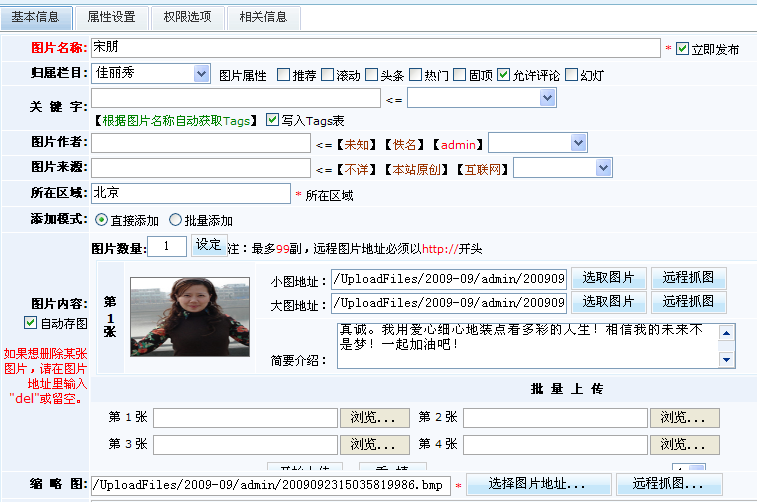The height and width of the screenshot is (502, 757).
Task: Click the 选择图片地址... button
Action: click(536, 485)
